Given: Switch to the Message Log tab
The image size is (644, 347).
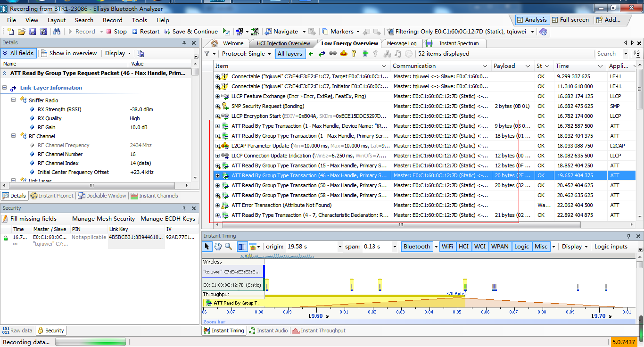Looking at the screenshot, I should click(401, 43).
